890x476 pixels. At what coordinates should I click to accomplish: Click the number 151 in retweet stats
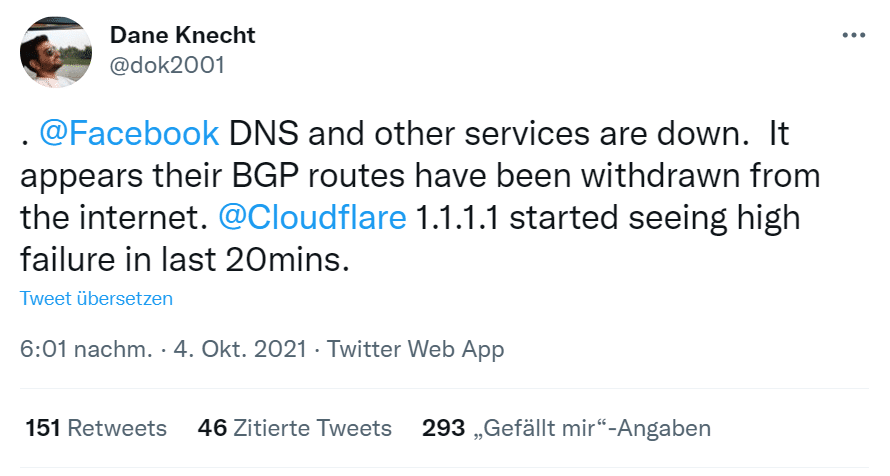tap(43, 428)
